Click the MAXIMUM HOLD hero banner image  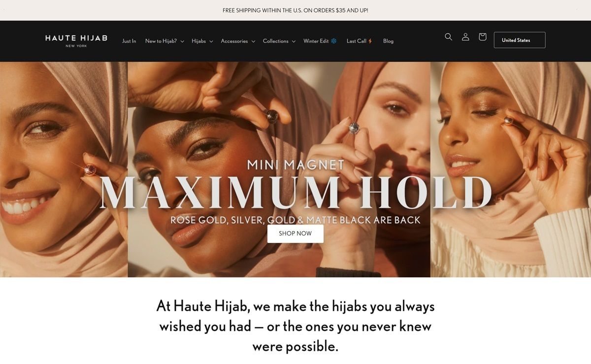tap(295, 169)
